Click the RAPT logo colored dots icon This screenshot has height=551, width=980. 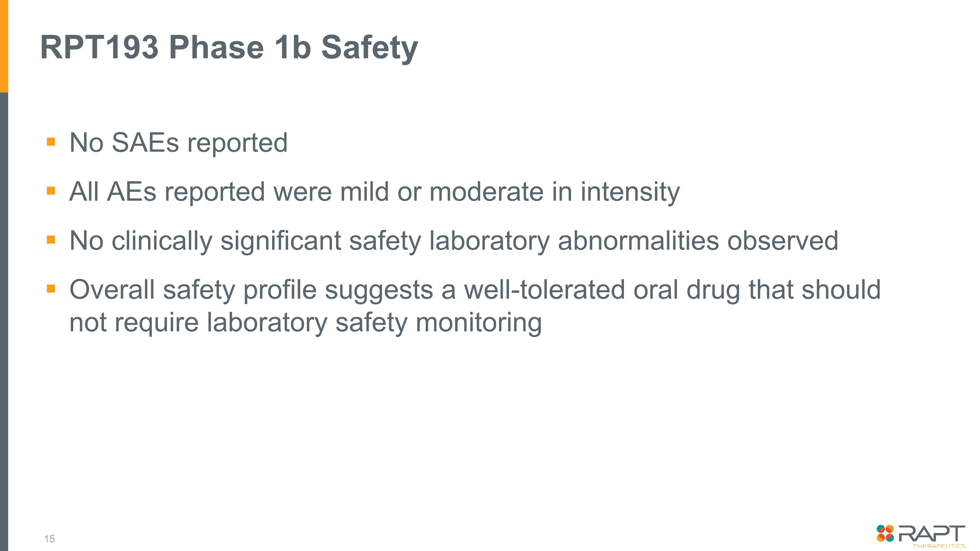tap(885, 533)
